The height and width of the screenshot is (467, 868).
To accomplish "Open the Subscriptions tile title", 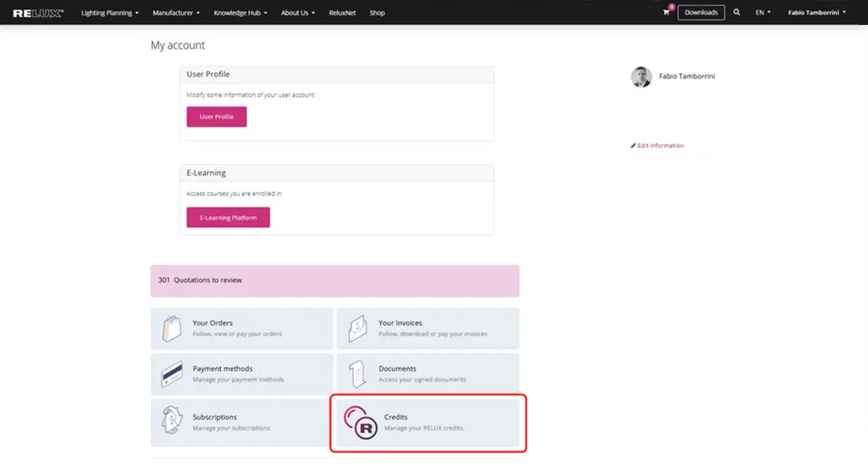I will click(215, 417).
